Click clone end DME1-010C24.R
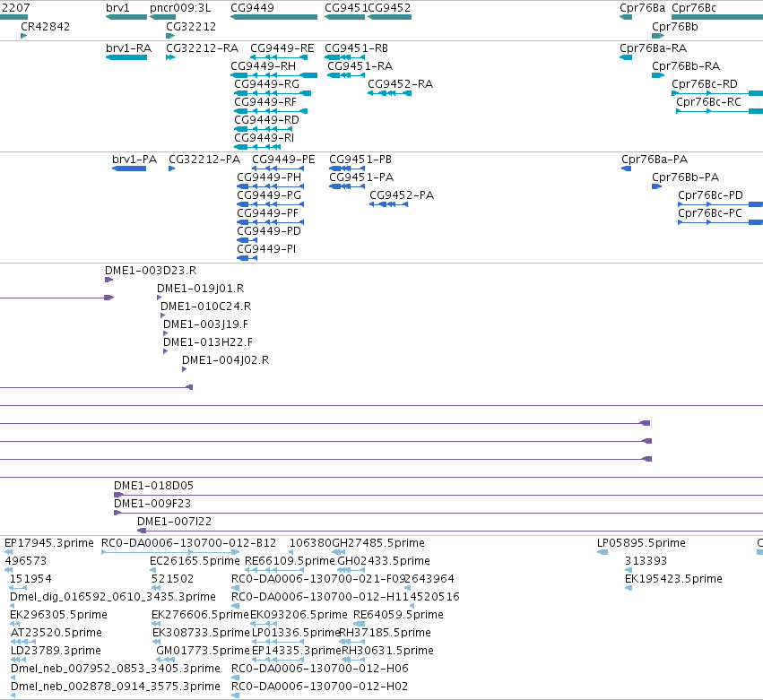Screen dimensions: 763x700 pyautogui.click(x=206, y=307)
